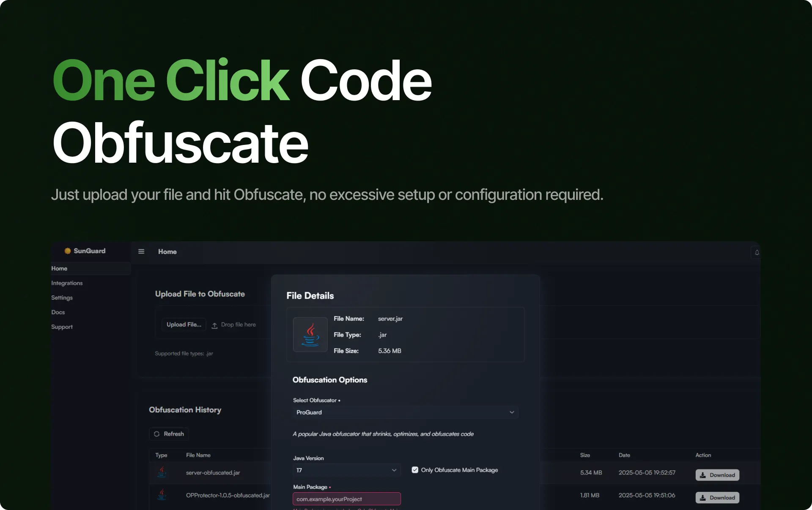Image resolution: width=812 pixels, height=510 pixels.
Task: Download the server-obfuscated.jar file
Action: point(717,475)
